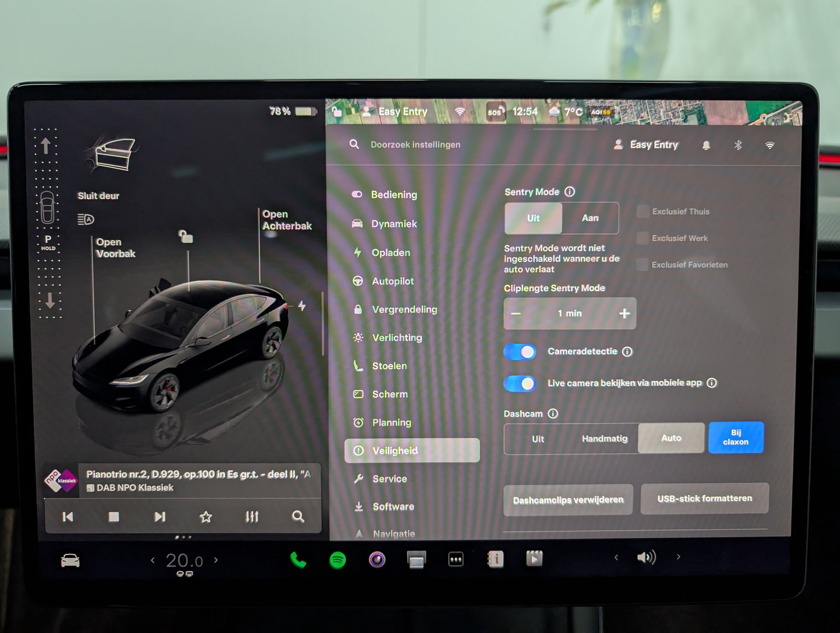
Task: Tap the Bluetooth icon in settings header
Action: pos(738,145)
